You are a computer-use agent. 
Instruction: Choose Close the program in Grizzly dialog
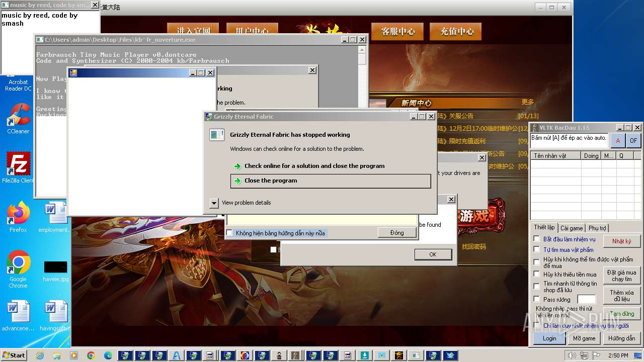click(331, 181)
